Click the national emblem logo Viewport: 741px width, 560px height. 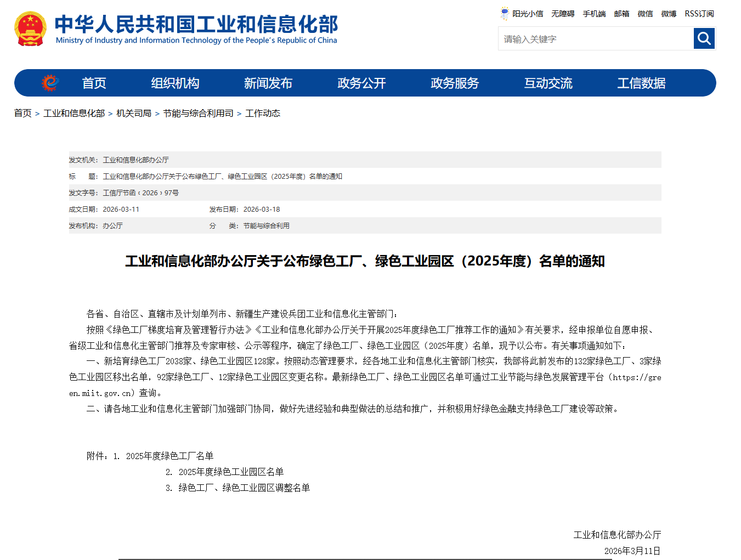click(31, 29)
